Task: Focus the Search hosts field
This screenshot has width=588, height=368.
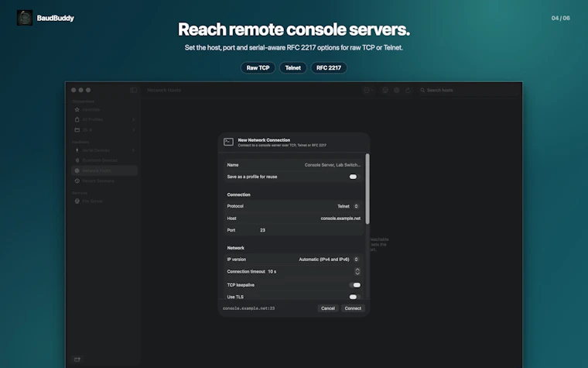Action: [467, 90]
